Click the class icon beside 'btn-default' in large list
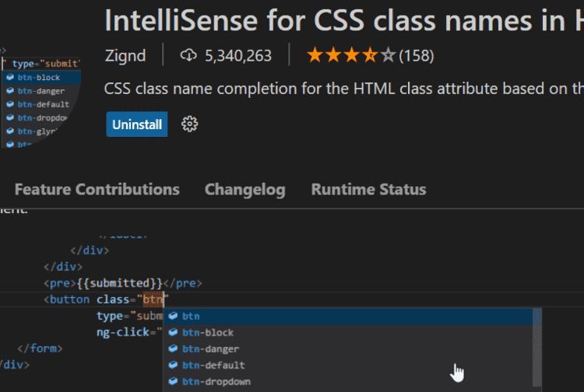 pos(173,365)
